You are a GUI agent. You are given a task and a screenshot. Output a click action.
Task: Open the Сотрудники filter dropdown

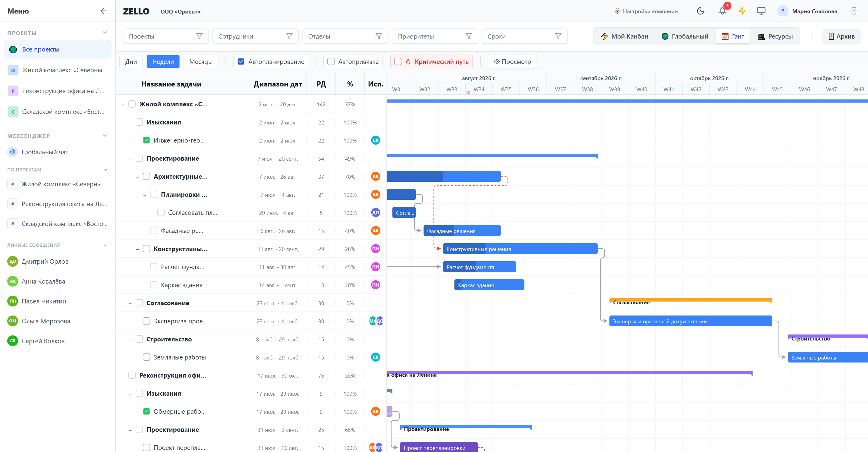(255, 36)
